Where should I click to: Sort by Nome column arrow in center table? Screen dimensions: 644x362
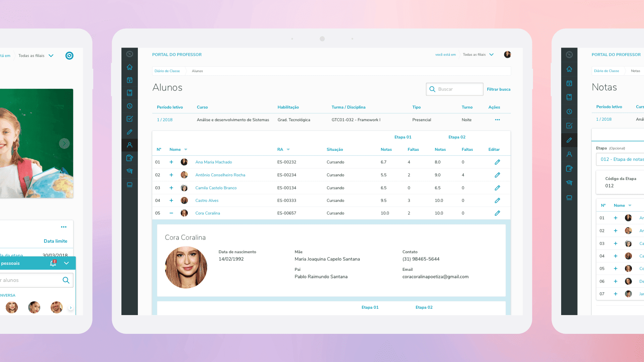coord(186,149)
